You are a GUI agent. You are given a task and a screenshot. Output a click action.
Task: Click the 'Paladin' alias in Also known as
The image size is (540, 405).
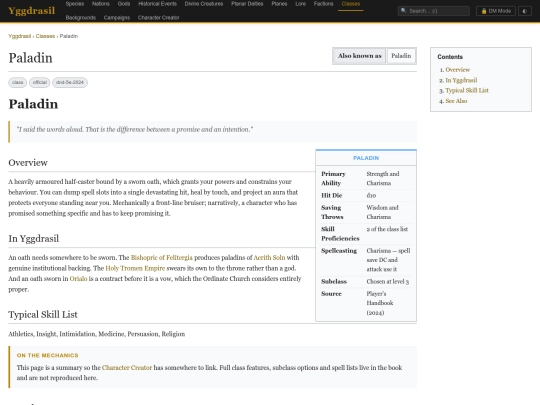click(401, 56)
